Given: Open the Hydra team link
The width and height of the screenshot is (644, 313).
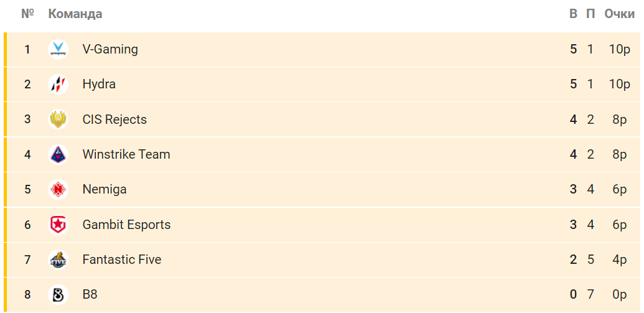Looking at the screenshot, I should point(99,85).
